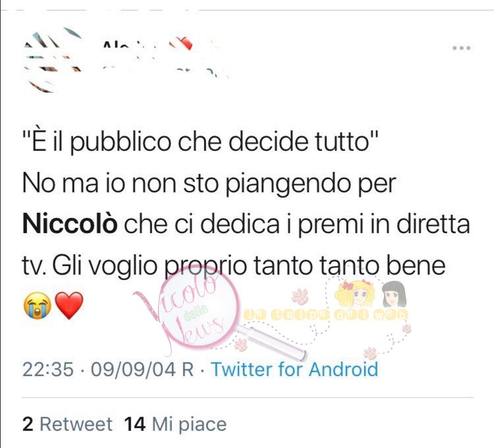
Task: View the 2 Retweet list
Action: click(67, 424)
